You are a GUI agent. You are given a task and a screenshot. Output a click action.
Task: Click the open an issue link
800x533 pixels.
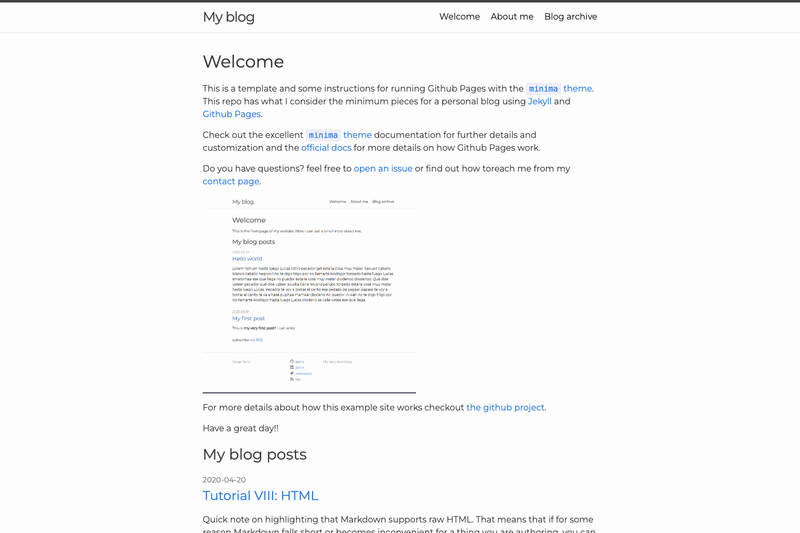tap(383, 168)
